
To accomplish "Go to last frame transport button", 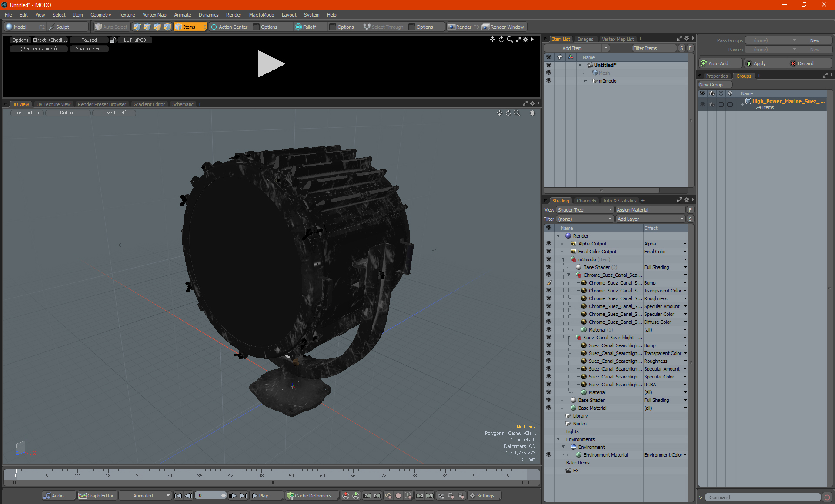I will pos(243,496).
